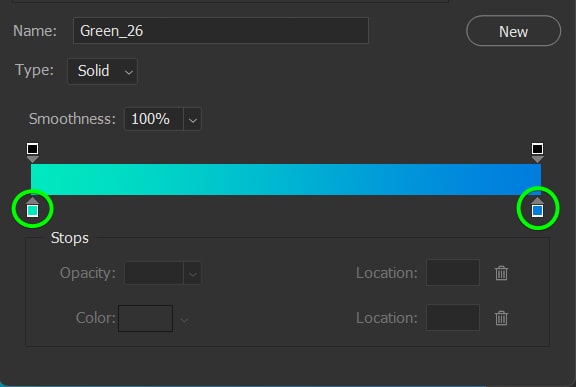The image size is (576, 387).
Task: Open the dropdown arrow beside Color swatch
Action: (x=184, y=319)
